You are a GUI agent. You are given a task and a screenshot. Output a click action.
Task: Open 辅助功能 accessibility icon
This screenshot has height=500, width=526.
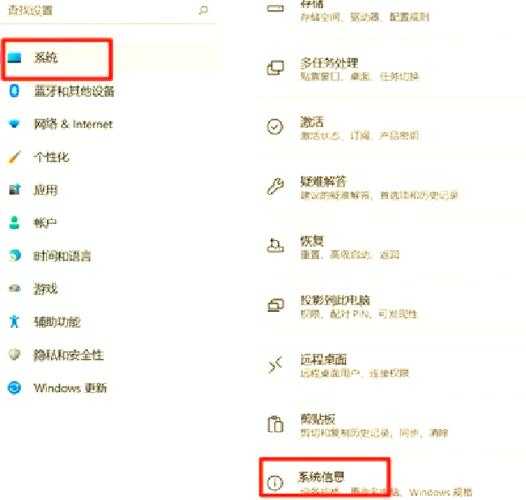click(14, 321)
